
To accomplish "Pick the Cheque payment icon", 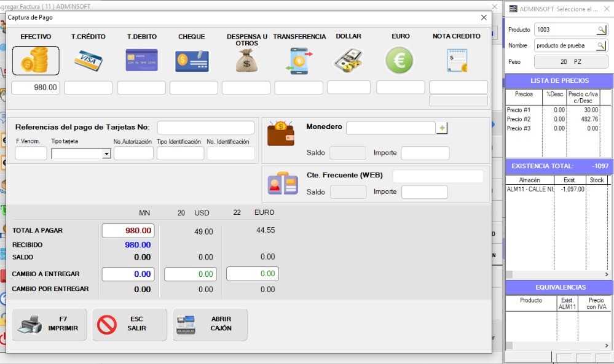I will (x=192, y=61).
